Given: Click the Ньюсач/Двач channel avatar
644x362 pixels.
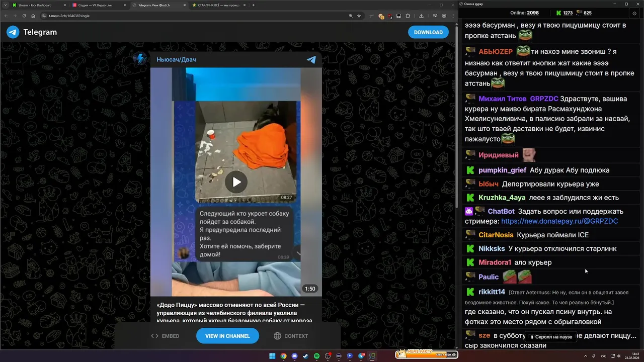Looking at the screenshot, I should (140, 59).
